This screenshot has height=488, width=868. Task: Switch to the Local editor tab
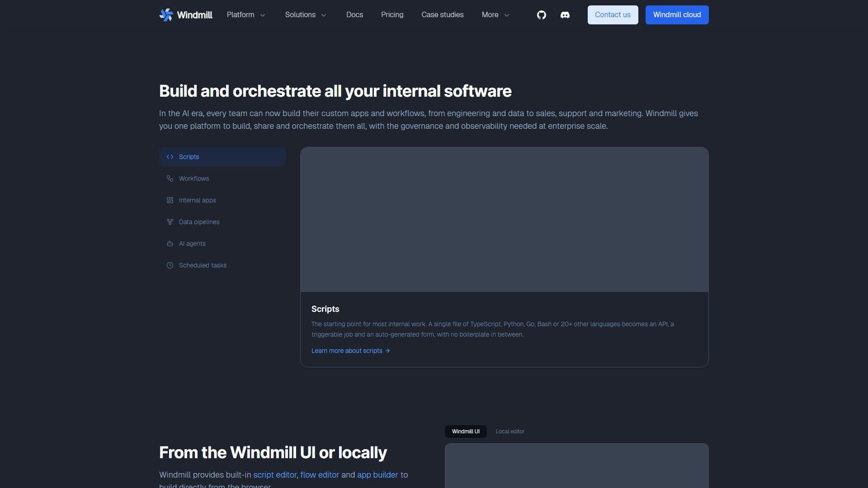tap(510, 432)
